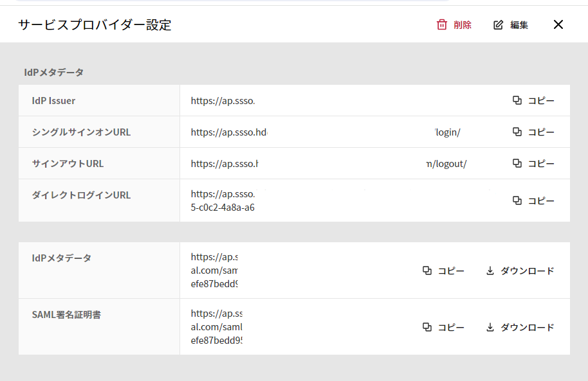The image size is (588, 381).
Task: Copy the IdPメタデータ URL
Action: (443, 271)
